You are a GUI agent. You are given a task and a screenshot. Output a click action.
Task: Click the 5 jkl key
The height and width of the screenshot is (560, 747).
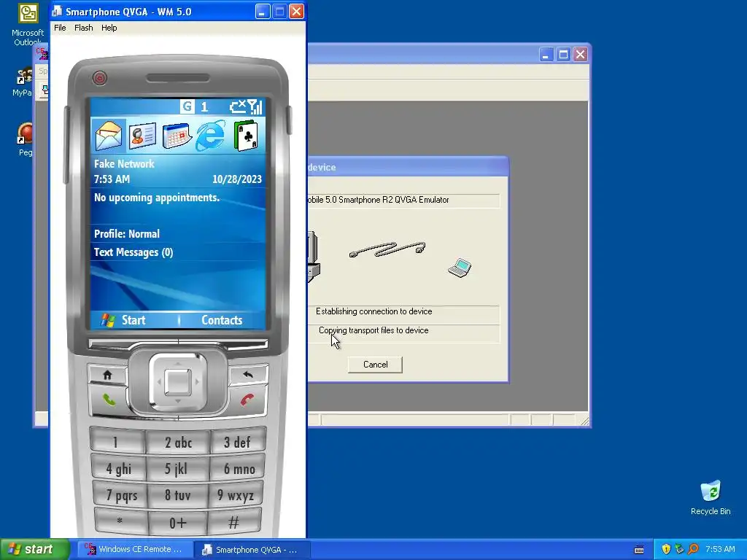178,469
